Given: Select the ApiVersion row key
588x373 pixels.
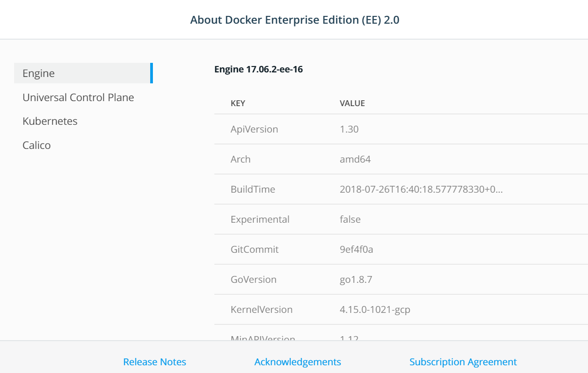Looking at the screenshot, I should 254,129.
